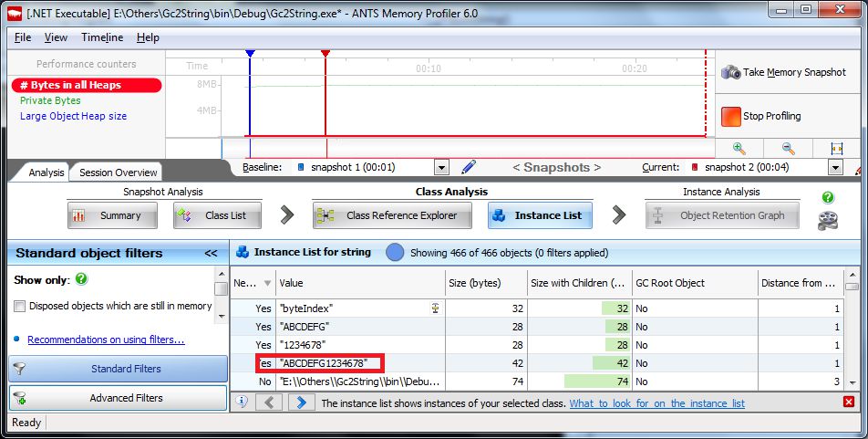Viewport: 868px width, 439px height.
Task: Click green help icon next to Show only
Action: pos(81,278)
